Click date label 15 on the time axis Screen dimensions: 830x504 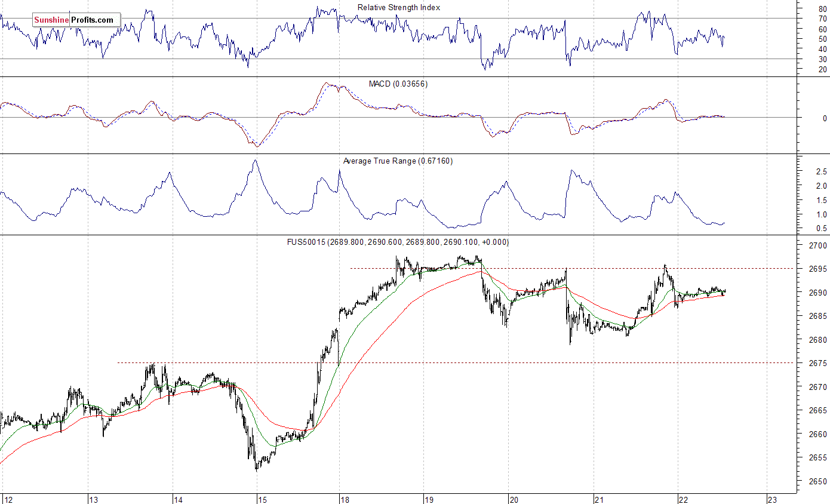pyautogui.click(x=262, y=499)
